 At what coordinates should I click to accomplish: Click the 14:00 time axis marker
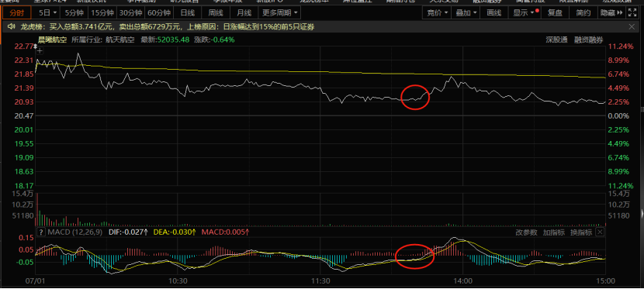click(x=463, y=281)
